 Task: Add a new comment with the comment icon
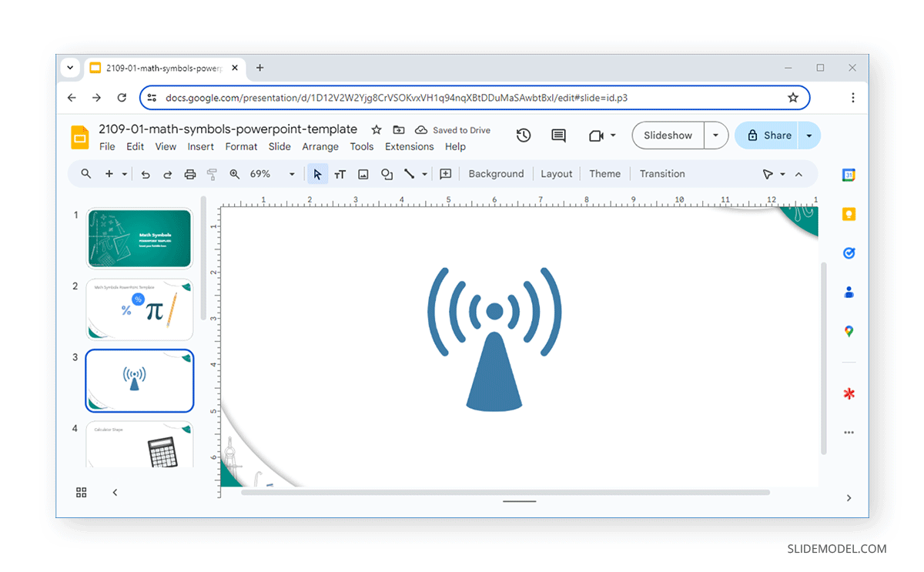pos(558,135)
